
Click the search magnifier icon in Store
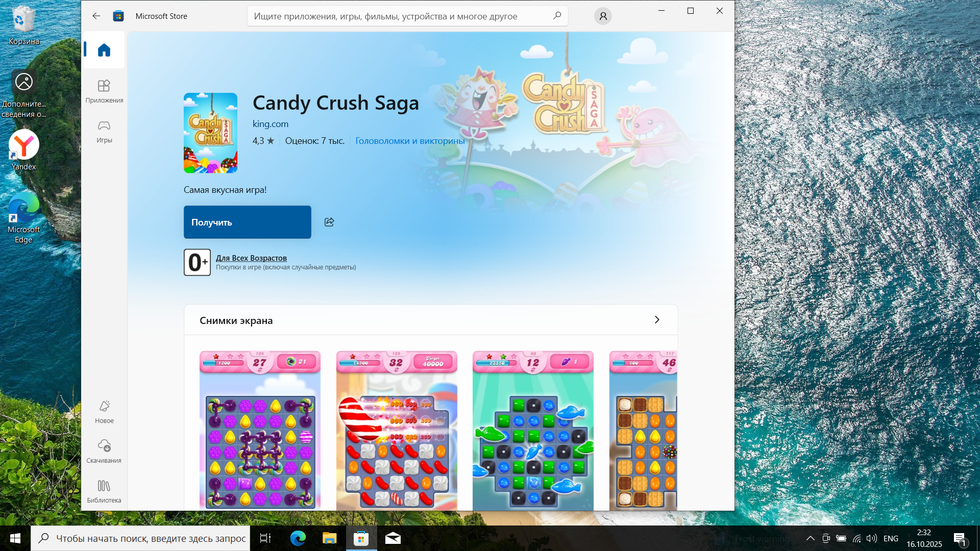[x=557, y=16]
